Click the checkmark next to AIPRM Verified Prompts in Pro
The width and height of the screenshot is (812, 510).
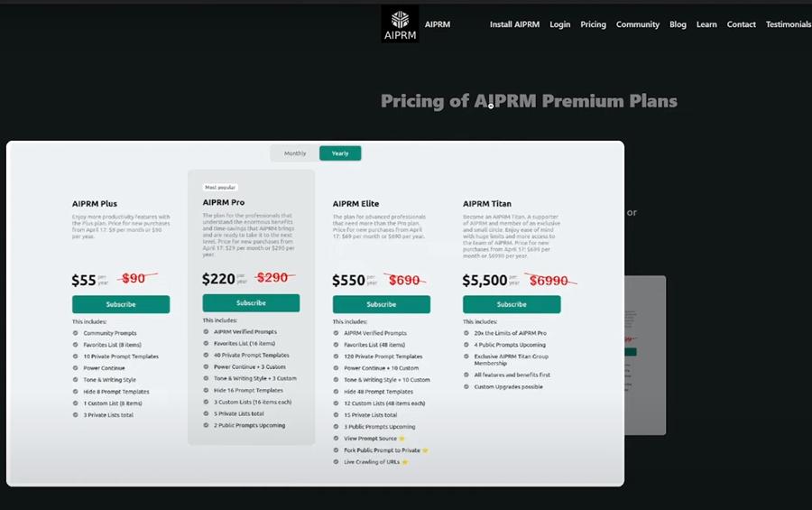click(x=206, y=331)
